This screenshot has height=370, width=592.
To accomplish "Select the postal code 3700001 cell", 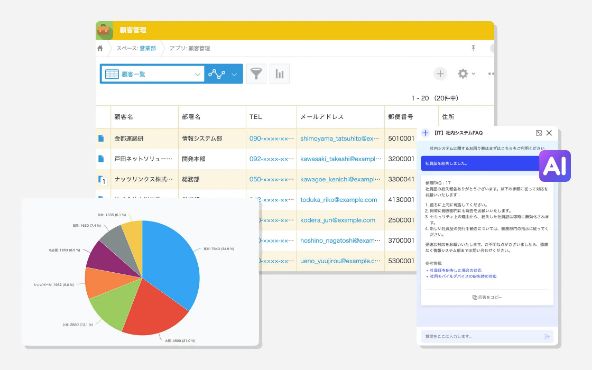I will (401, 240).
